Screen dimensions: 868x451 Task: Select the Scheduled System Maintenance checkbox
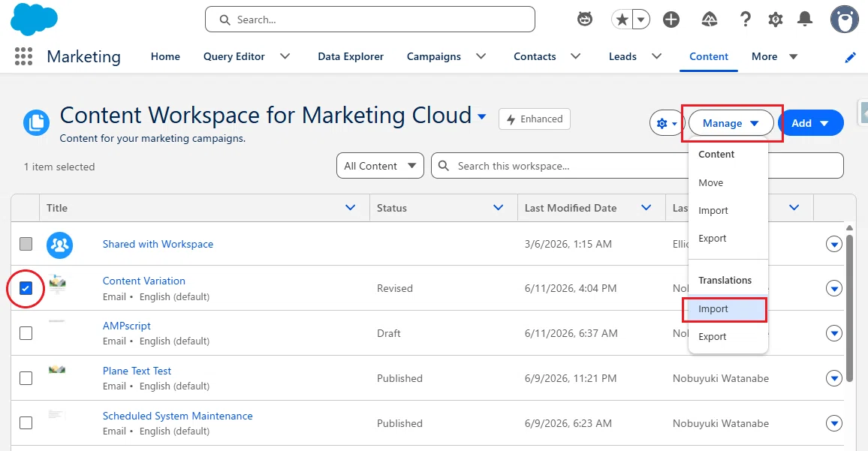(26, 422)
